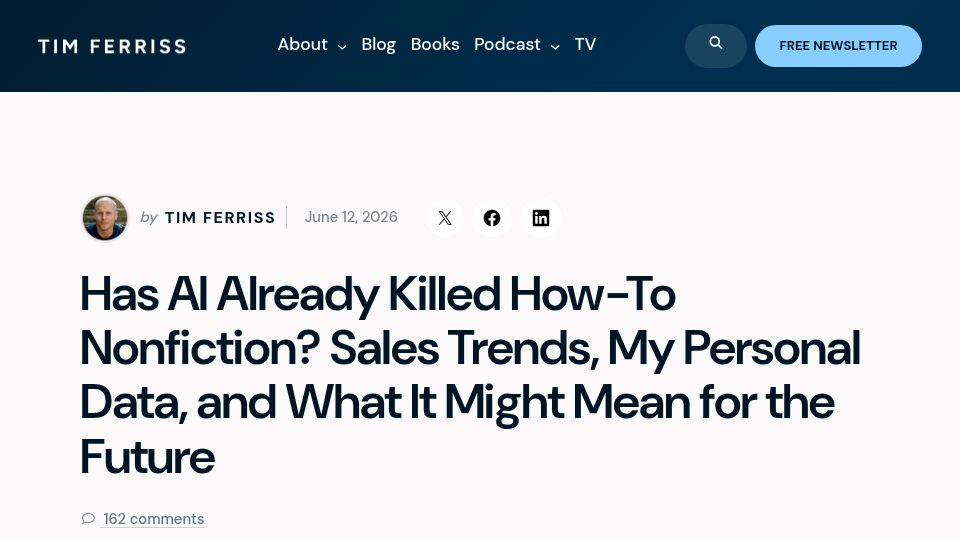Open the Blog nav item
Screen dimensions: 960x540
tap(378, 45)
